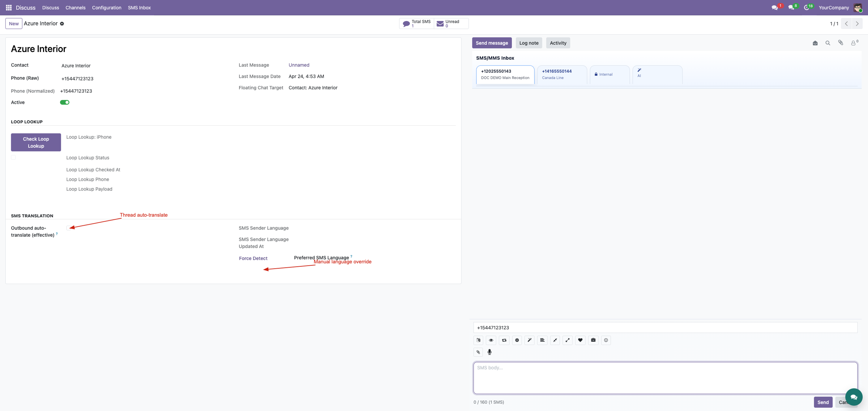Image resolution: width=868 pixels, height=411 pixels.
Task: Open the gear actions menu beside Azure Interior
Action: point(62,23)
